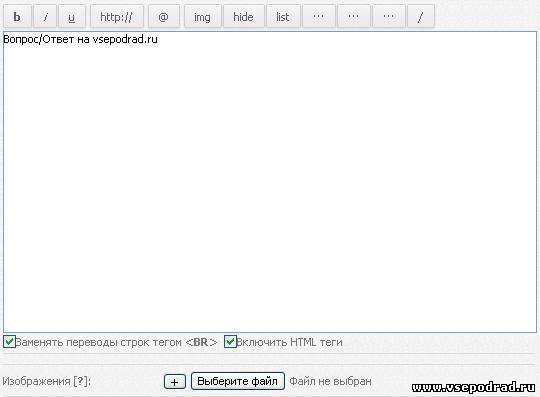540x397 pixels.
Task: Add hidden text using the hide button
Action: (243, 17)
